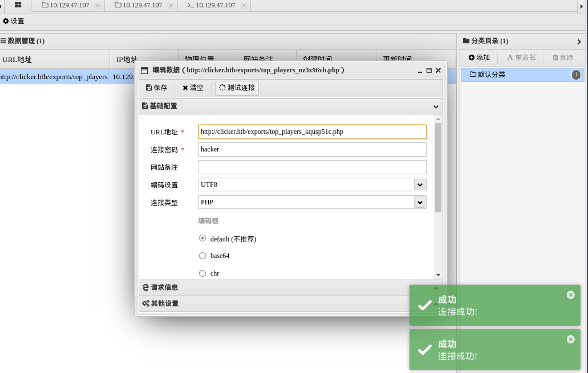Screen dimensions: 588x373
Task: Dismiss the upper success notification
Action: click(570, 295)
